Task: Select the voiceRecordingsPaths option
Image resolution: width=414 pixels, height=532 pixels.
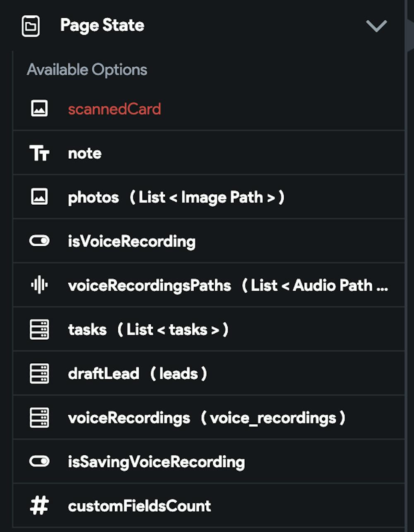Action: (x=228, y=285)
